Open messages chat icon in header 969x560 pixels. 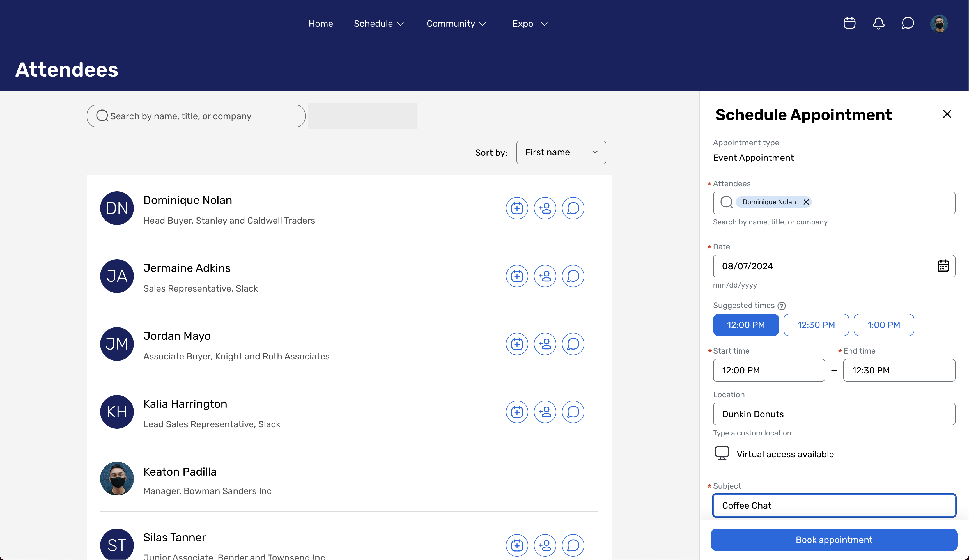pyautogui.click(x=908, y=23)
